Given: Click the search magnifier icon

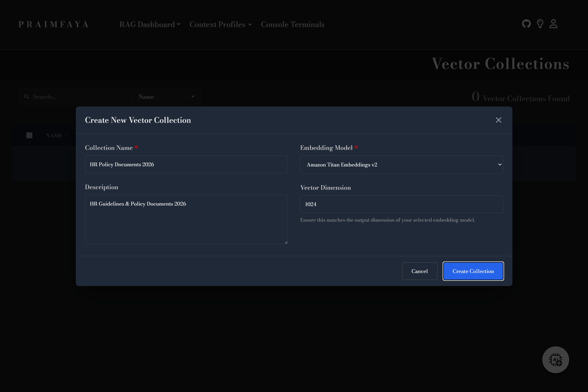Looking at the screenshot, I should point(26,97).
